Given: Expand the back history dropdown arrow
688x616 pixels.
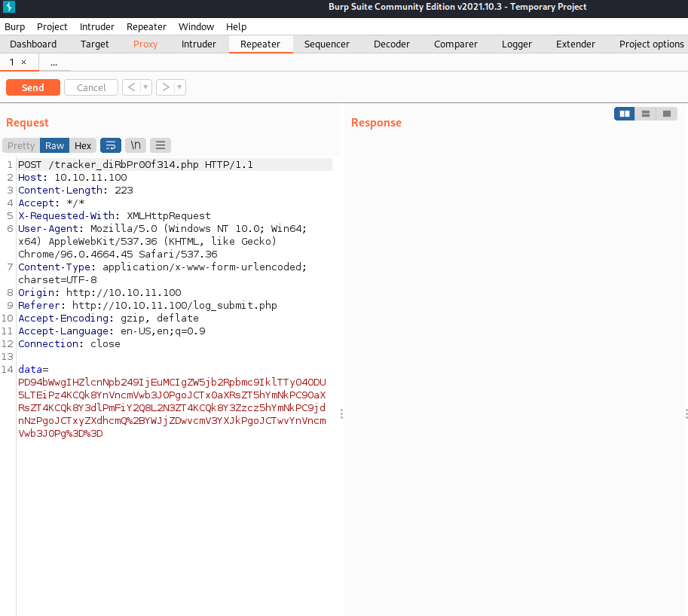Looking at the screenshot, I should [x=145, y=87].
